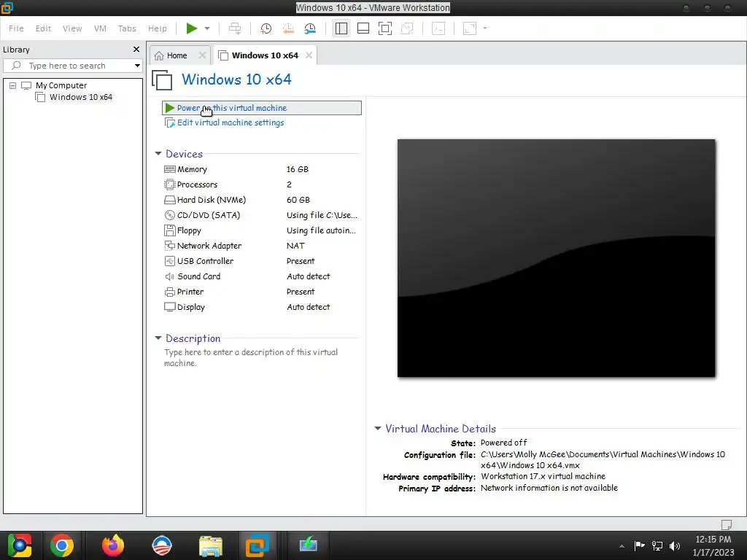This screenshot has height=560, width=747.
Task: Enter full screen mode icon
Action: click(x=385, y=28)
